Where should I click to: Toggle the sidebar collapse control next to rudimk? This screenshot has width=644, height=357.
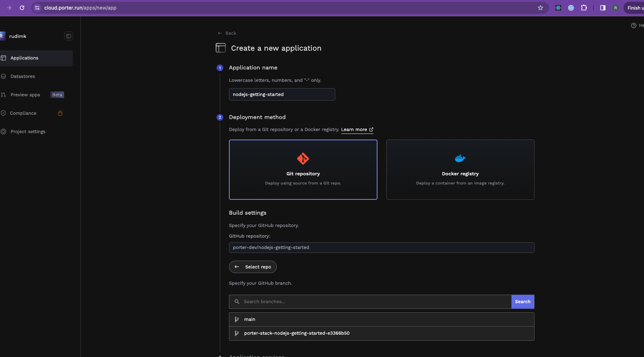(68, 36)
